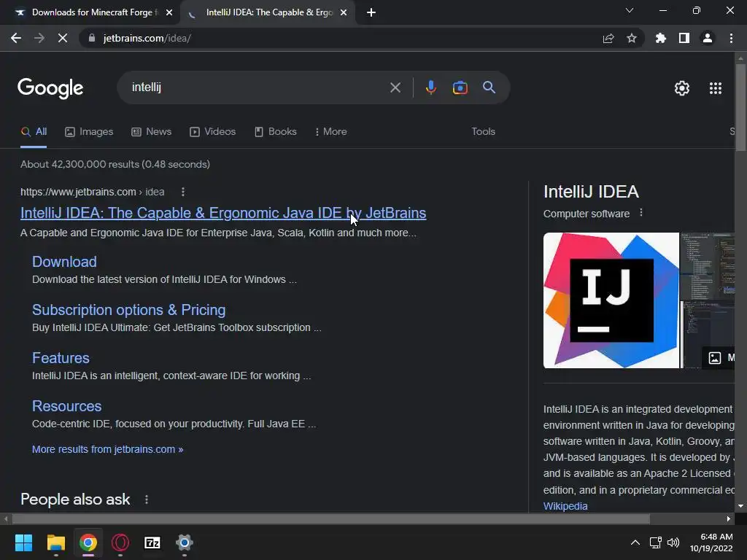Close the Minecraft Forge tab
Viewport: 747px width, 560px height.
[x=169, y=13]
